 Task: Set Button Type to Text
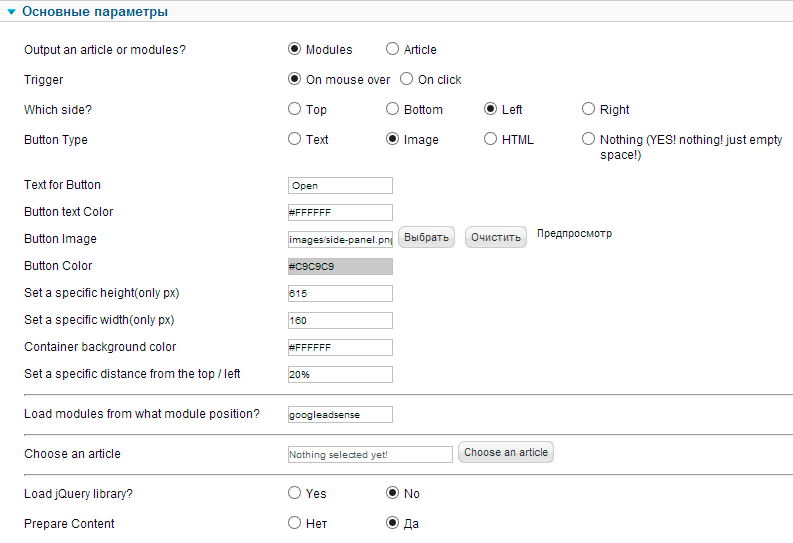[x=294, y=139]
